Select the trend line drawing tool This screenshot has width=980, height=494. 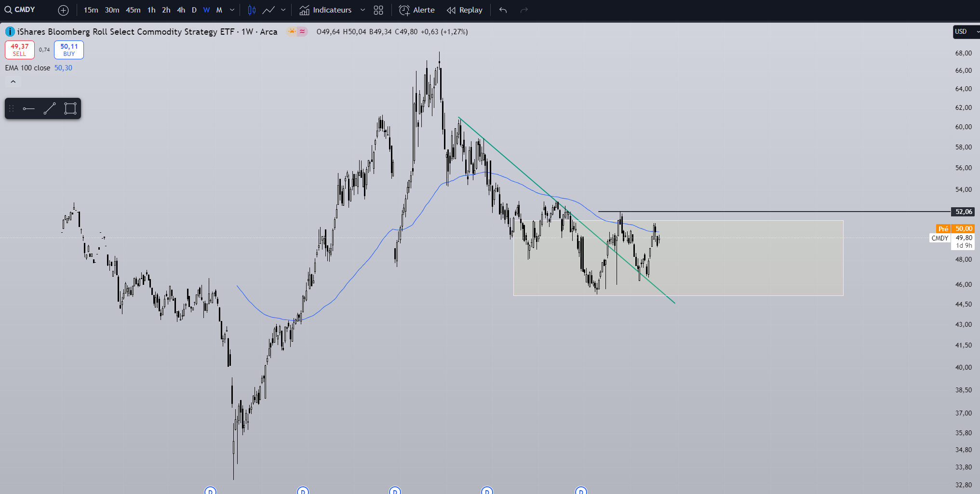point(50,108)
